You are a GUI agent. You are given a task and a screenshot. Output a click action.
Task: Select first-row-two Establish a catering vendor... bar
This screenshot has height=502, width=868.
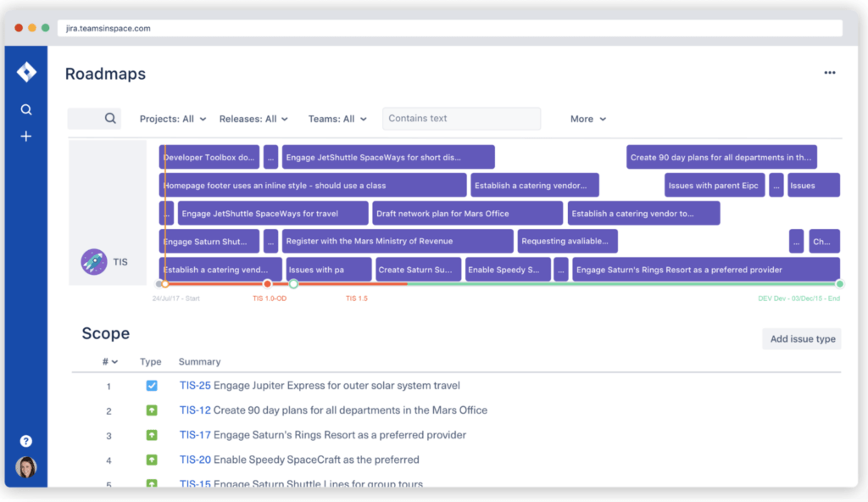[x=535, y=185]
